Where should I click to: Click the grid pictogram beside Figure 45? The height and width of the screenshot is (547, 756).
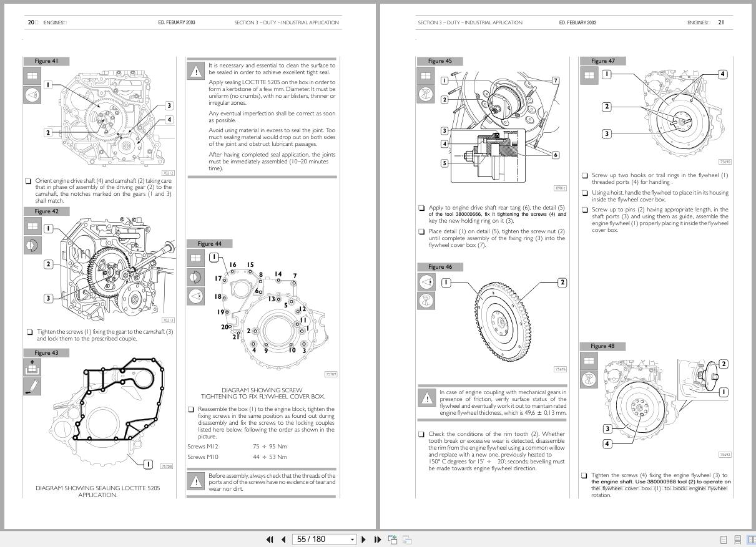tap(426, 75)
